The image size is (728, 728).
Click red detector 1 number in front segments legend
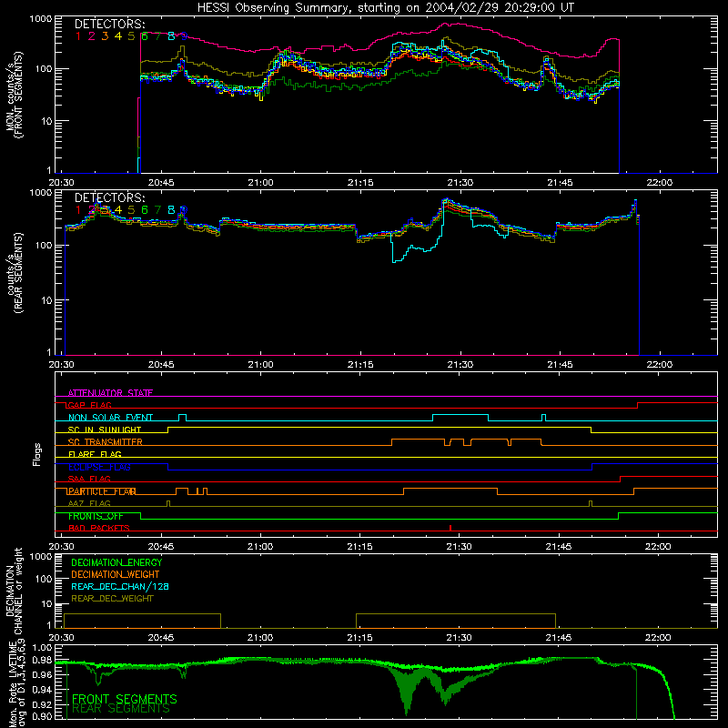coord(78,36)
